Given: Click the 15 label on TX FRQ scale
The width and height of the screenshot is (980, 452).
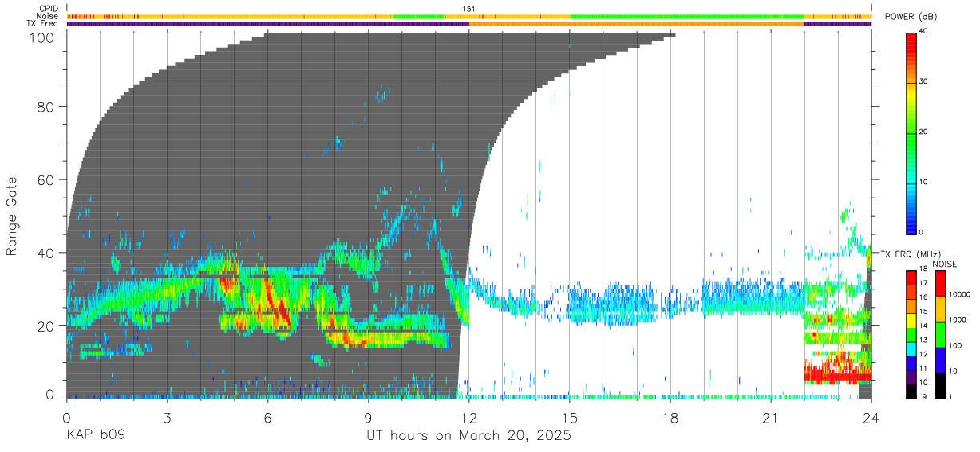Looking at the screenshot, I should coord(922,312).
